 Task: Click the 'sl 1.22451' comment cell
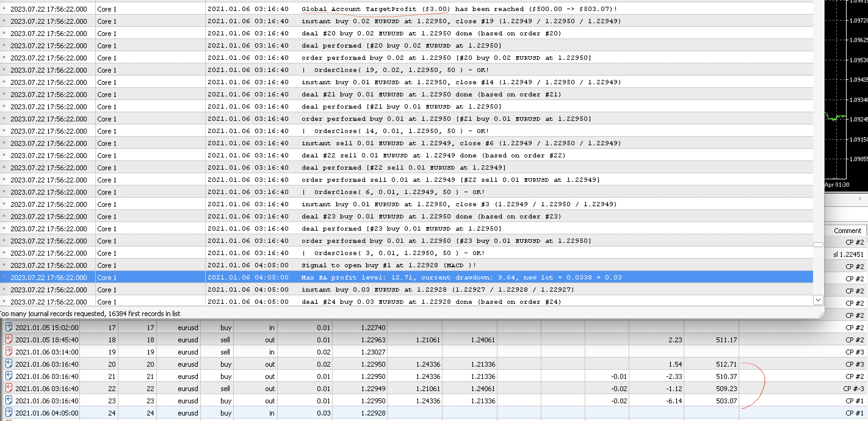pyautogui.click(x=848, y=254)
